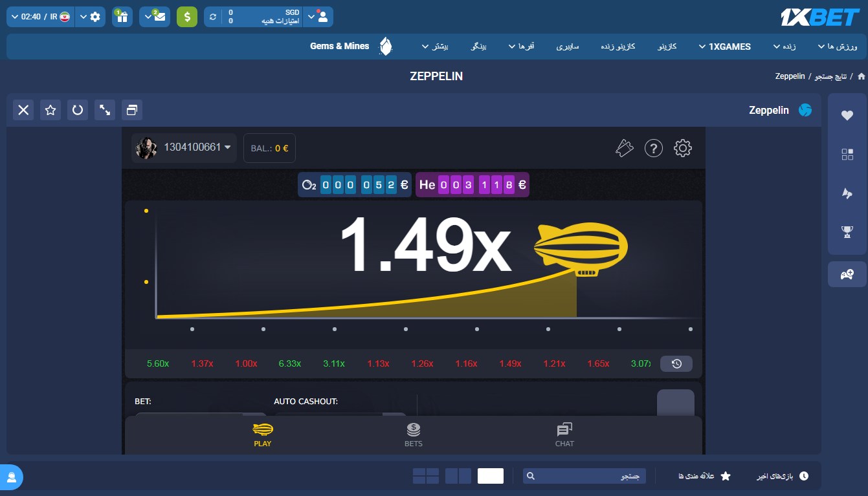This screenshot has height=496, width=868.
Task: Click the Gems & Mines gem icon
Action: 386,47
